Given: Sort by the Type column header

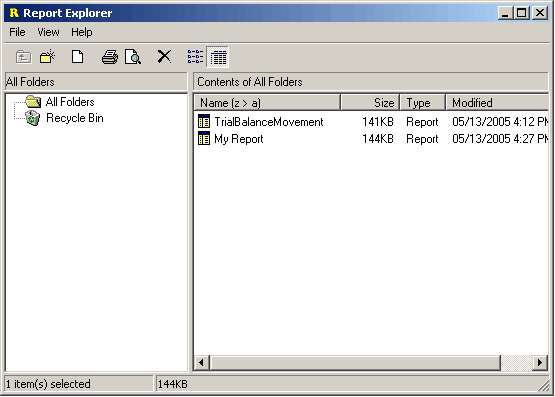Looking at the screenshot, I should [423, 103].
